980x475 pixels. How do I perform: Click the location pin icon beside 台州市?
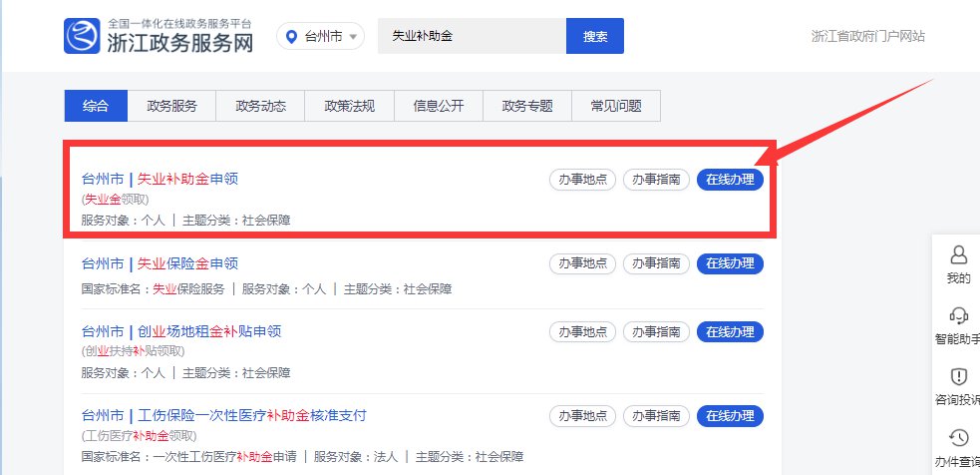pyautogui.click(x=292, y=37)
